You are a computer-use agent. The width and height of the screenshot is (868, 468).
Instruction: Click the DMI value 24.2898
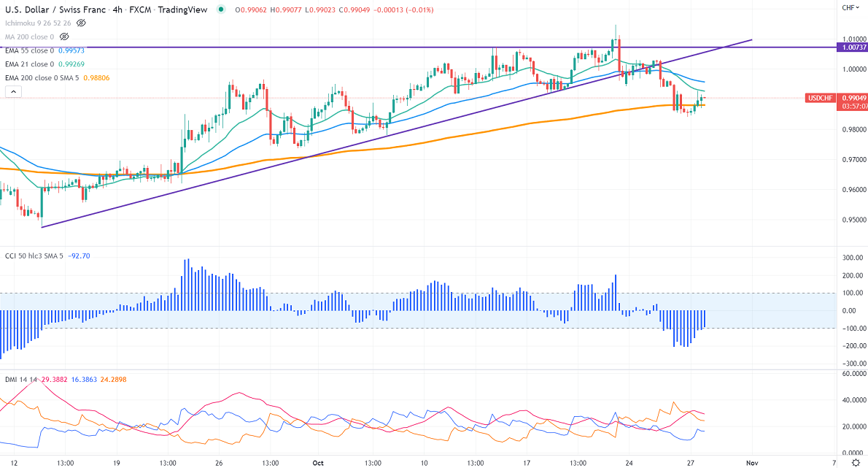114,380
